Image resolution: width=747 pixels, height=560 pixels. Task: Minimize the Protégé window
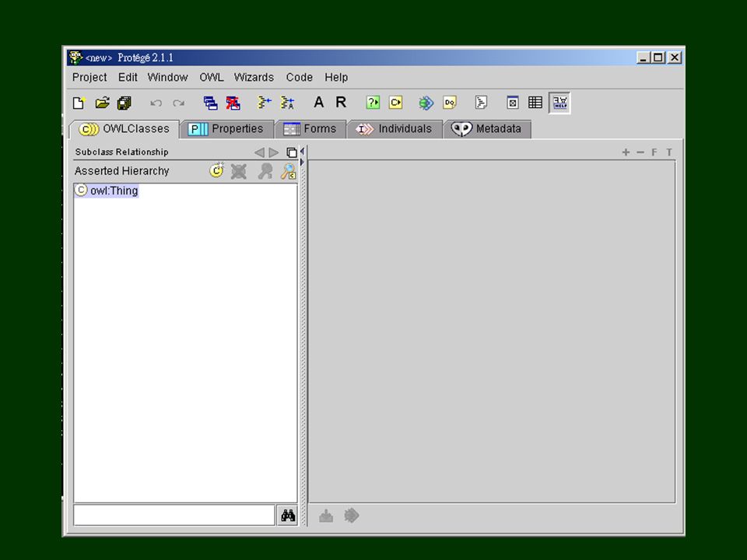644,58
